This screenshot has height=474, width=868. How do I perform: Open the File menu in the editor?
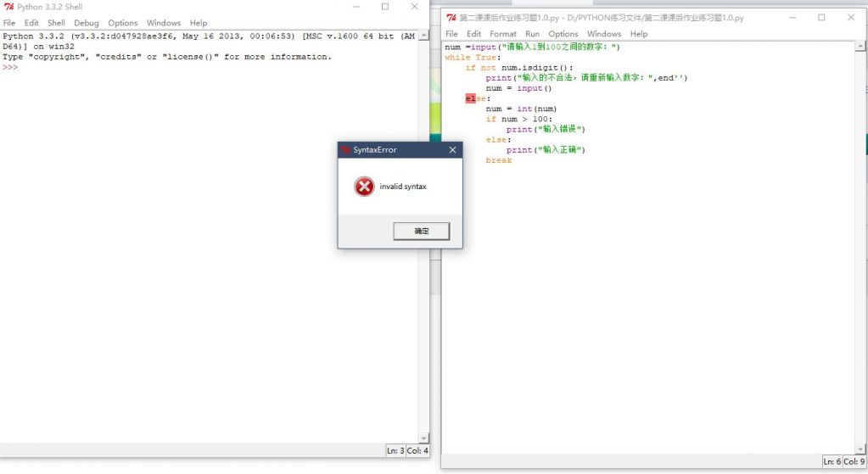(451, 34)
